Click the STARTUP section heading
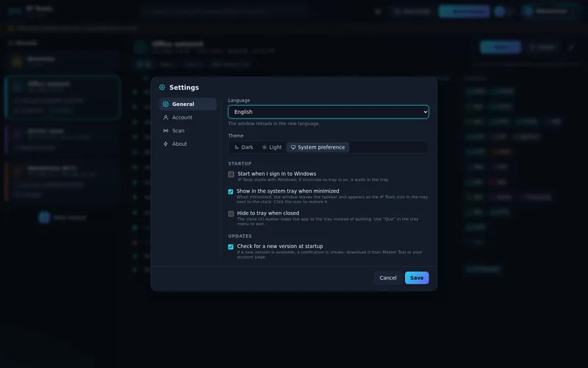The height and width of the screenshot is (368, 588). (240, 163)
